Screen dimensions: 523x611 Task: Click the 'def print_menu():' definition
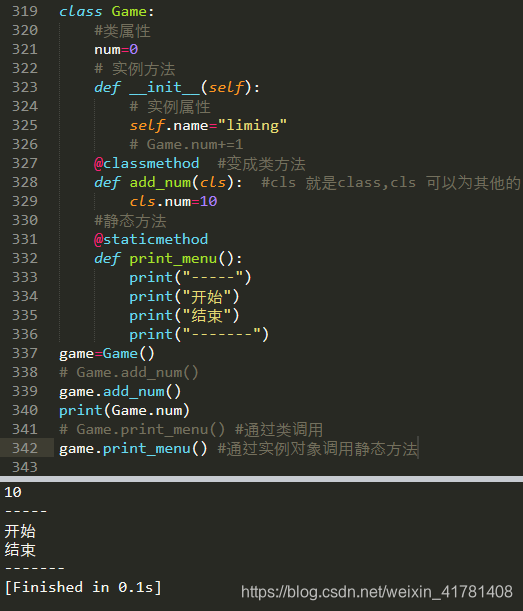pyautogui.click(x=168, y=258)
